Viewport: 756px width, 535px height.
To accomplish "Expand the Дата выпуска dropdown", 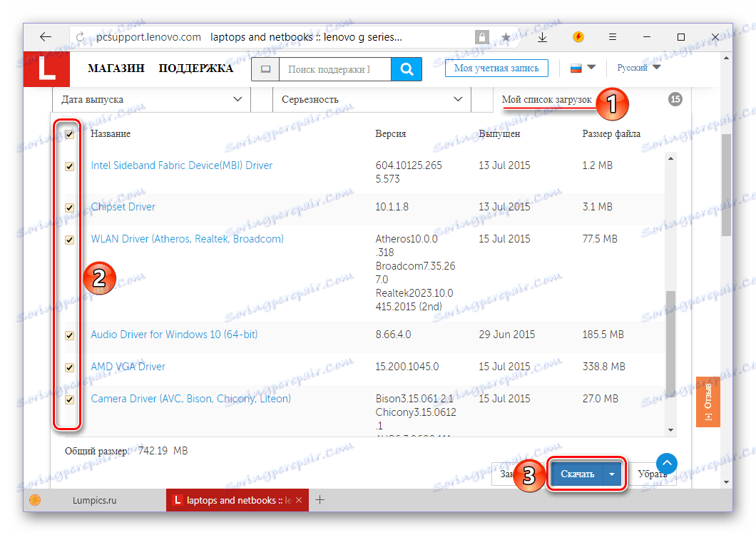I will tap(151, 99).
